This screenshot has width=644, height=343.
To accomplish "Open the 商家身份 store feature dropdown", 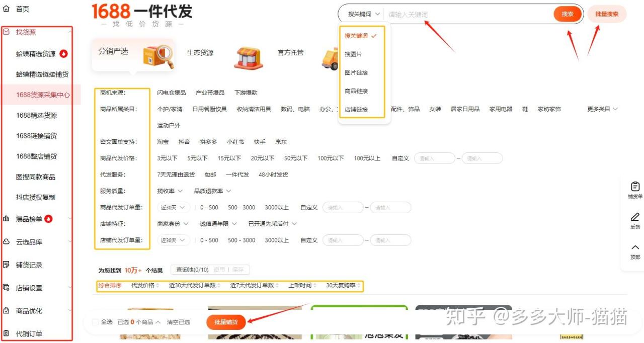I will pyautogui.click(x=173, y=224).
